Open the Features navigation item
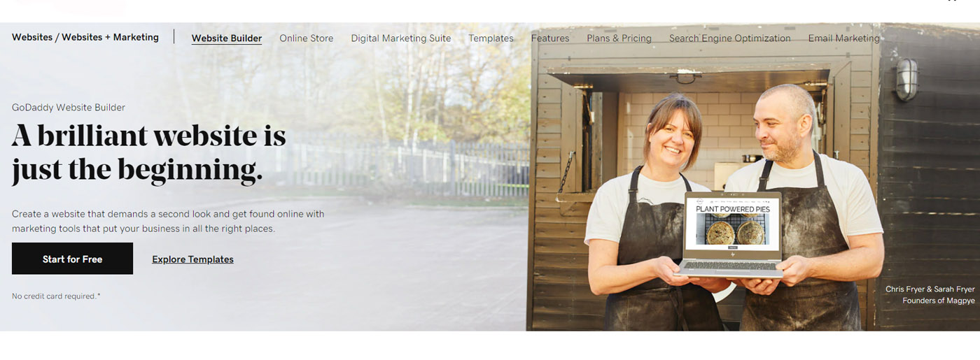 coord(550,38)
